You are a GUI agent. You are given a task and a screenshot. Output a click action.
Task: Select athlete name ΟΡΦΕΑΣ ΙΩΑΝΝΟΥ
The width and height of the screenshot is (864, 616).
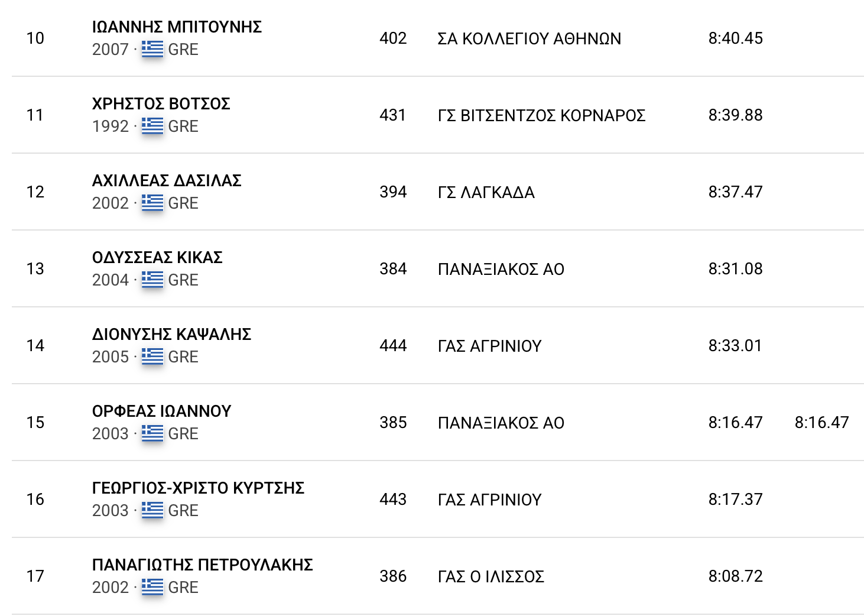click(161, 411)
